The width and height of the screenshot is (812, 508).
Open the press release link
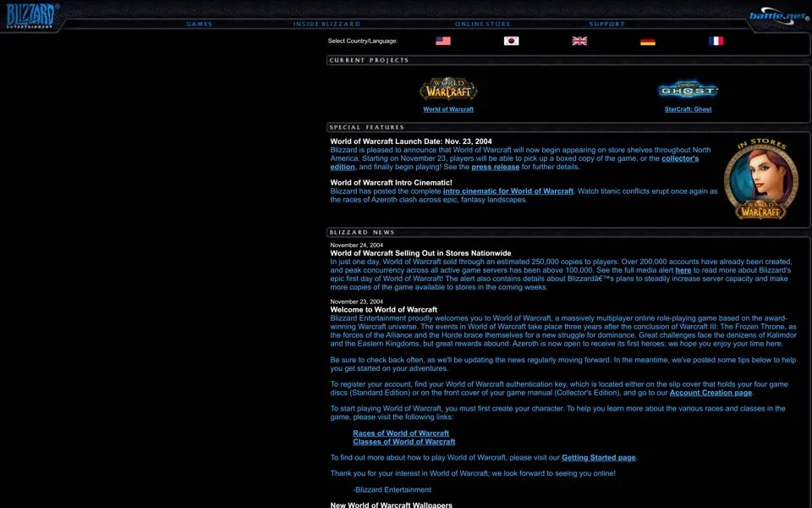point(496,167)
